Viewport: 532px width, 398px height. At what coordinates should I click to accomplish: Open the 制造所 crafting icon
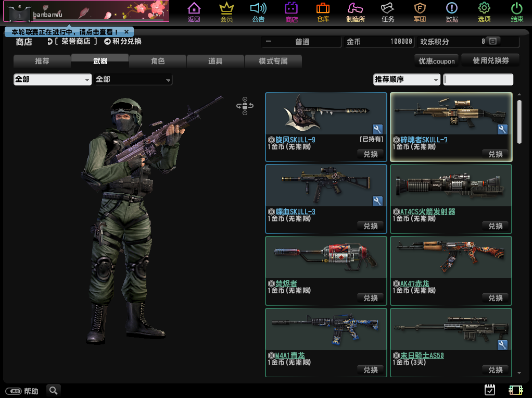356,9
